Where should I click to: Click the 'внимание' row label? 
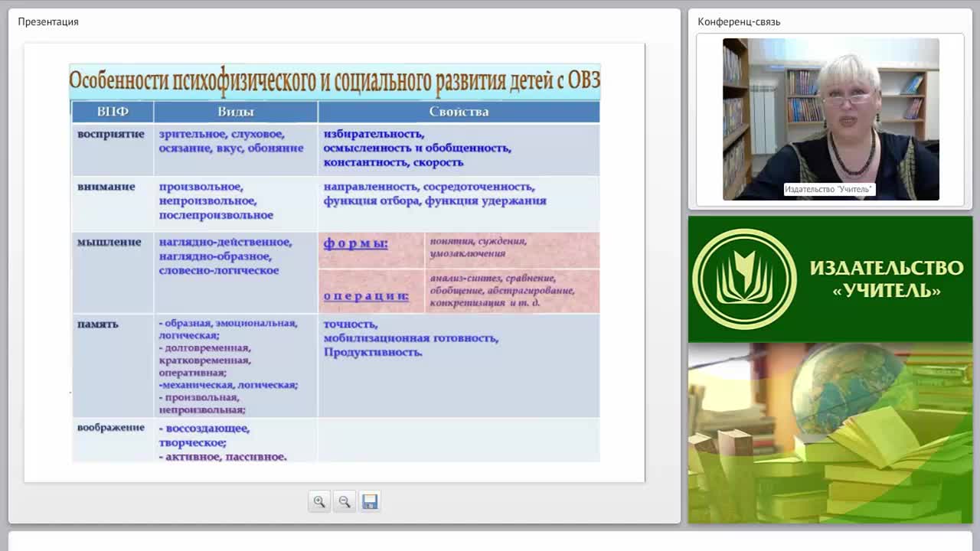click(x=106, y=187)
